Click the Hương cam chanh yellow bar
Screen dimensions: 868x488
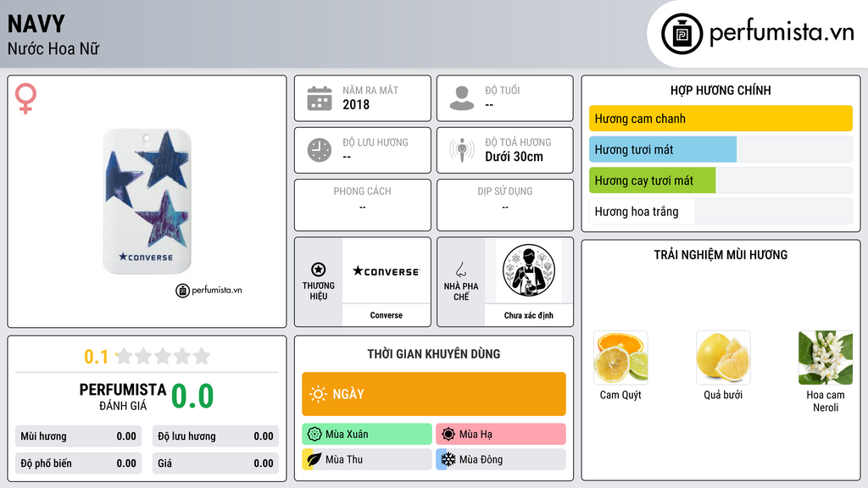click(721, 119)
